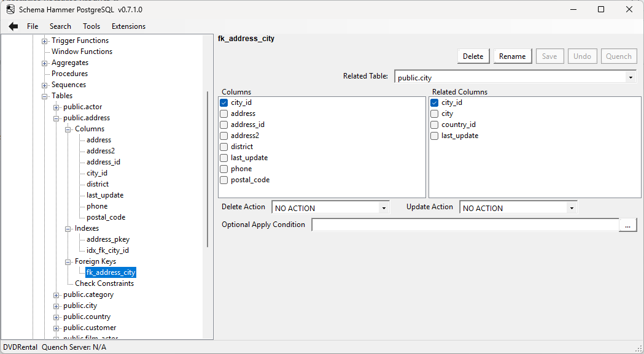Click the Quench button
This screenshot has width=644, height=354.
[618, 56]
